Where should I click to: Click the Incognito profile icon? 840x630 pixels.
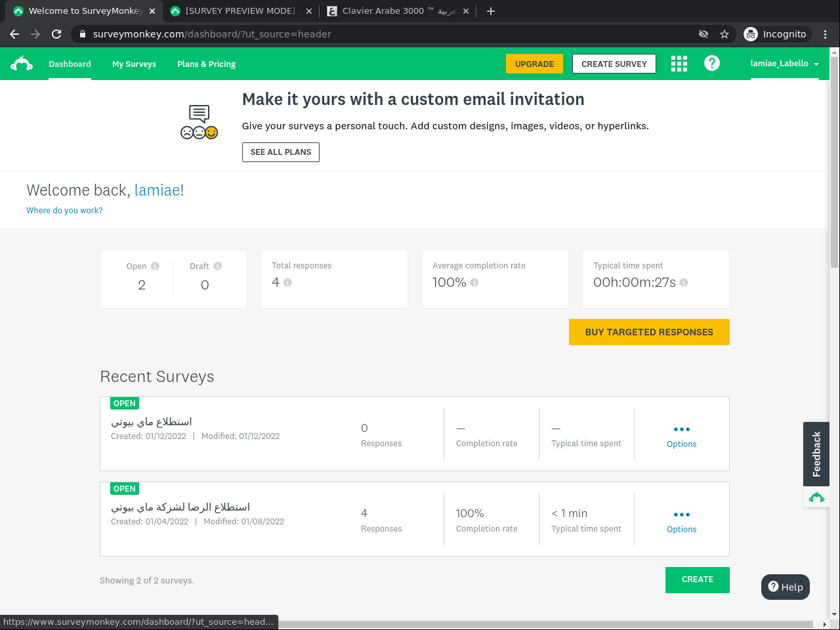751,34
